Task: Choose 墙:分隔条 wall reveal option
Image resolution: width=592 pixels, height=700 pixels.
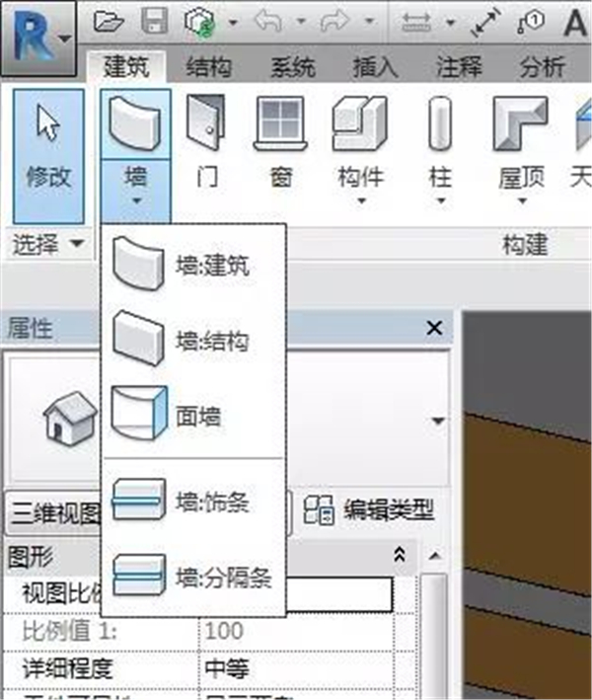Action: [x=193, y=577]
